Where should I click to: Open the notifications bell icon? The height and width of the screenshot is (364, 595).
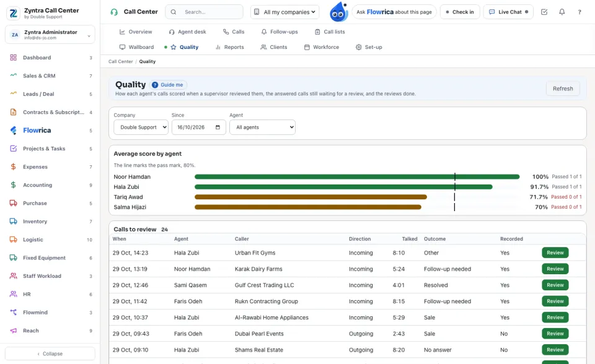[x=562, y=12]
